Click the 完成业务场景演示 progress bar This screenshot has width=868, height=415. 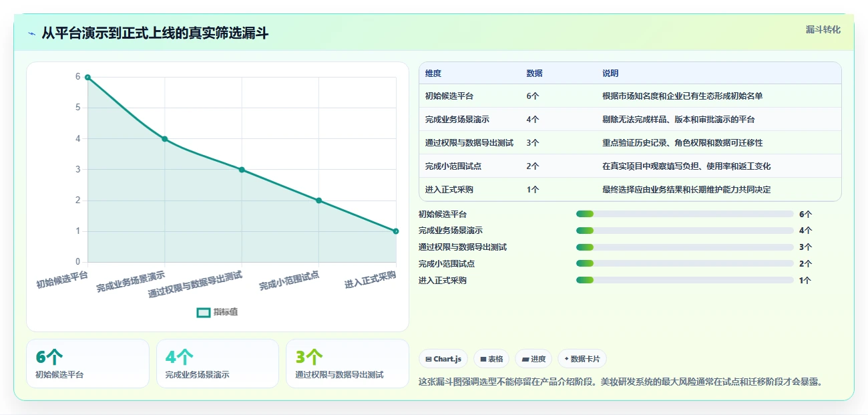click(x=684, y=231)
